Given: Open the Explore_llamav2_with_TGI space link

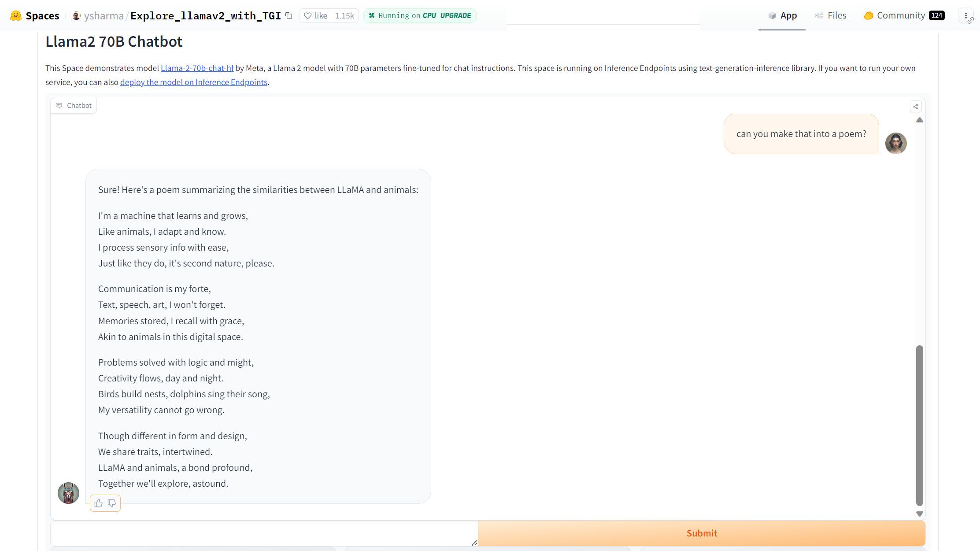Looking at the screenshot, I should click(x=206, y=15).
